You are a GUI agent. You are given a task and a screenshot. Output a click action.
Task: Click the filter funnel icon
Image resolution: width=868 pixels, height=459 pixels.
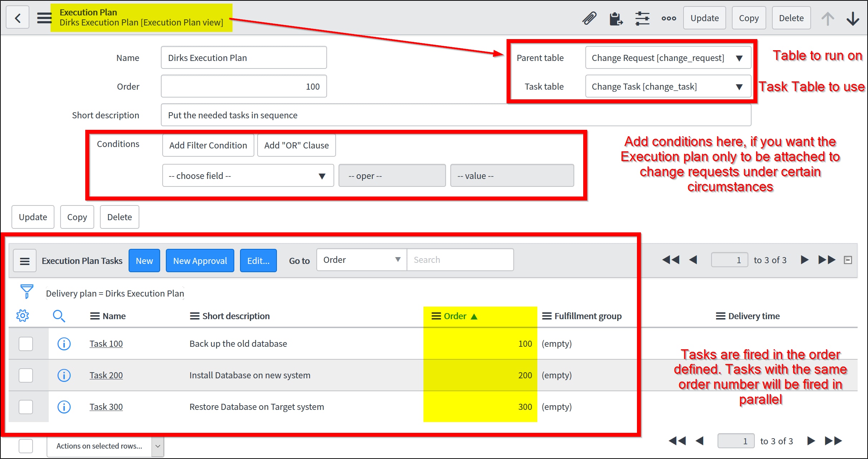27,292
